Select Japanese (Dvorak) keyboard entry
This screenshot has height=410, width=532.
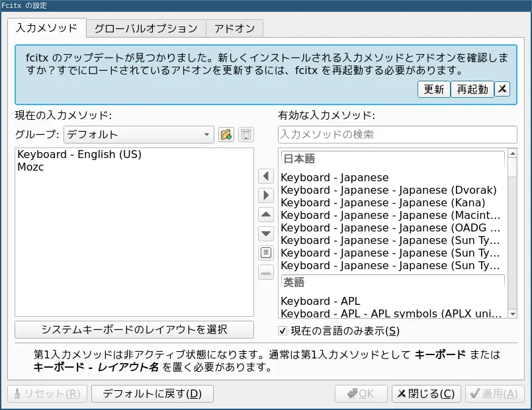click(393, 190)
